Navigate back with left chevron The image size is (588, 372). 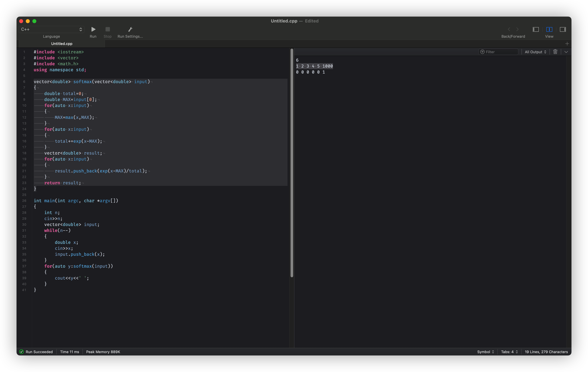point(509,29)
